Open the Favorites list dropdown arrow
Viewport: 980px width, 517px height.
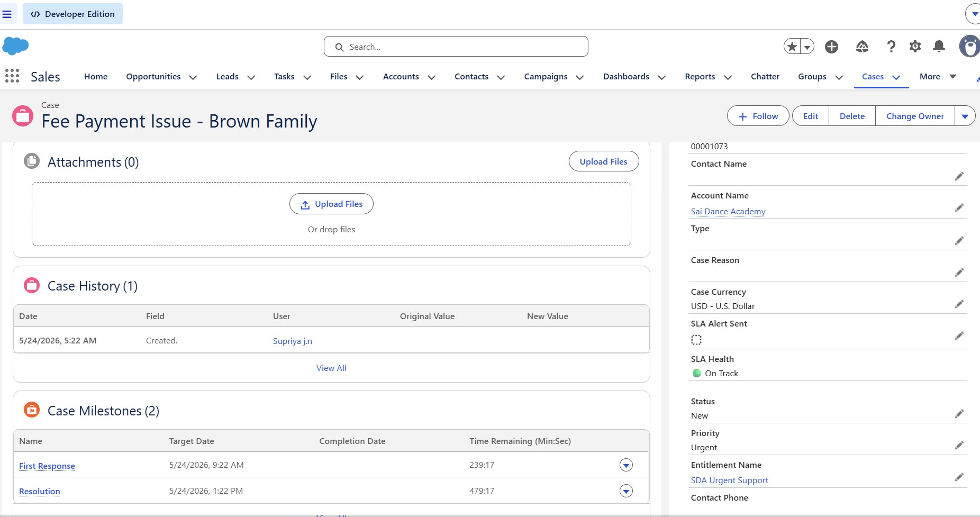(x=807, y=47)
